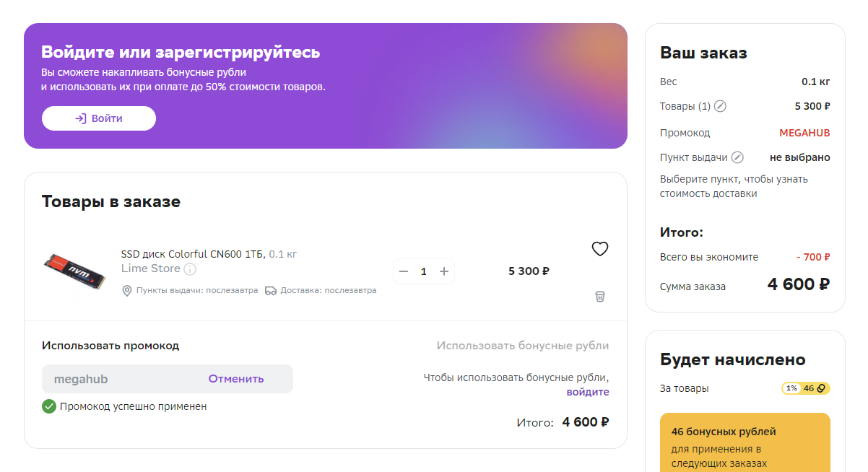Click the pickup points location pin icon
This screenshot has width=868, height=472.
(127, 291)
